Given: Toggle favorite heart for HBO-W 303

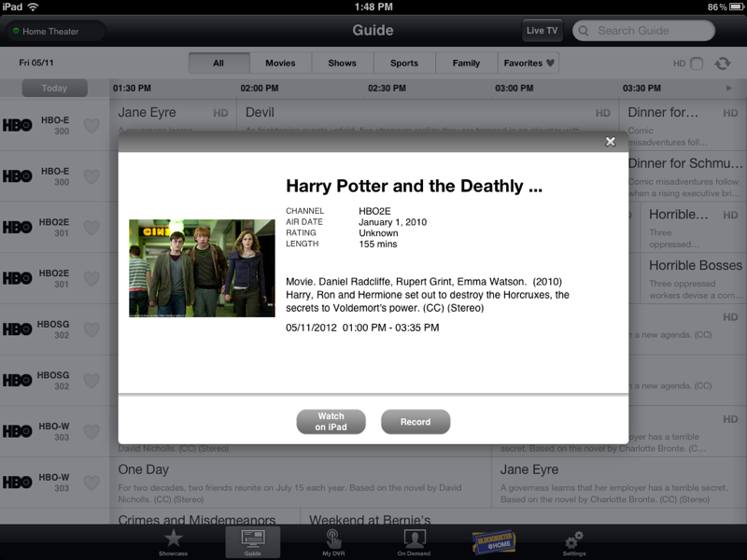Looking at the screenshot, I should pyautogui.click(x=92, y=431).
